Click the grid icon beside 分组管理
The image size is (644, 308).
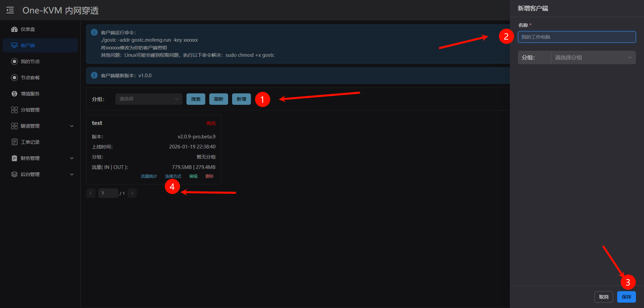[x=14, y=110]
